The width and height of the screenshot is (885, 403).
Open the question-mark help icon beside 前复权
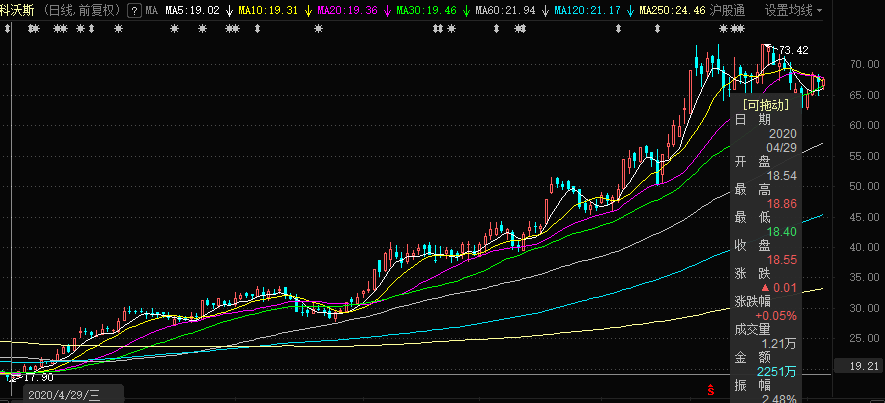click(134, 10)
